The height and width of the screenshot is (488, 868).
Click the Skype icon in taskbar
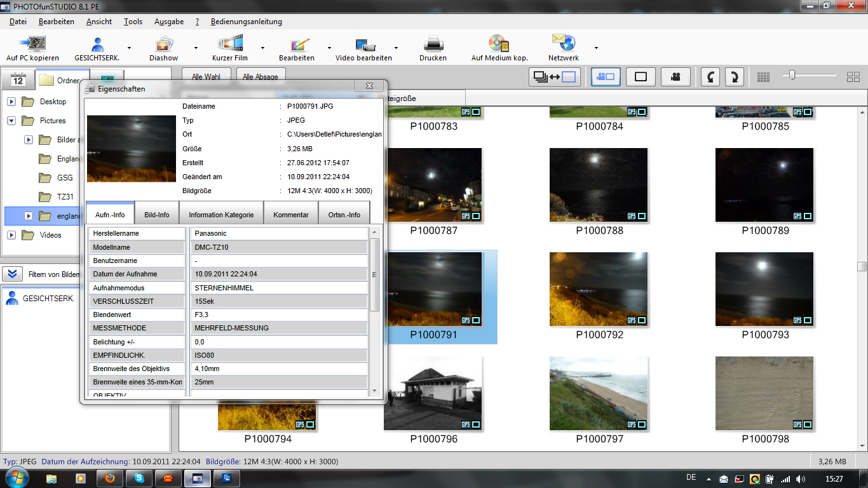click(139, 477)
